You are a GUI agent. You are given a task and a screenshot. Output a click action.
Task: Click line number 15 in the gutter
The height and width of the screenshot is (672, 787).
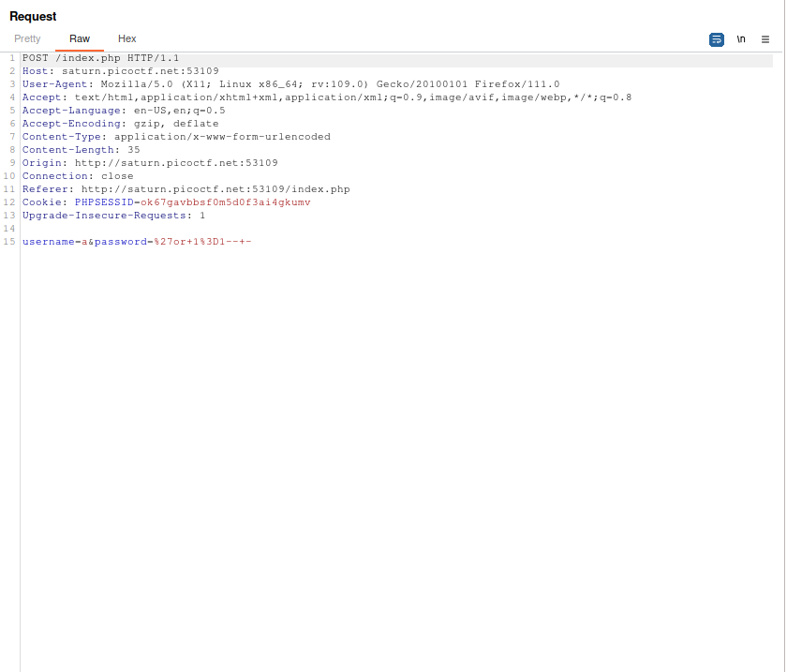[x=9, y=242]
